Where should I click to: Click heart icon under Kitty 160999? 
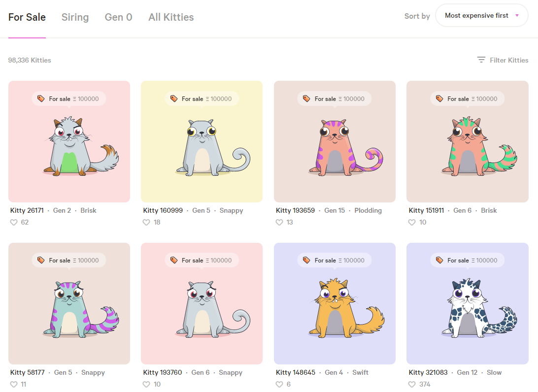(x=146, y=222)
